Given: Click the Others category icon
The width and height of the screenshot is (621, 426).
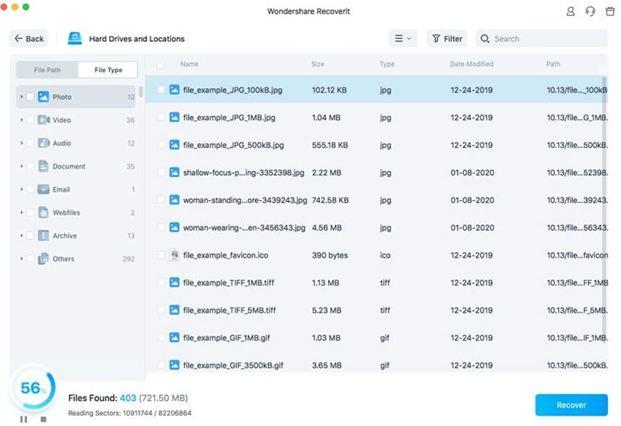Looking at the screenshot, I should pyautogui.click(x=43, y=259).
